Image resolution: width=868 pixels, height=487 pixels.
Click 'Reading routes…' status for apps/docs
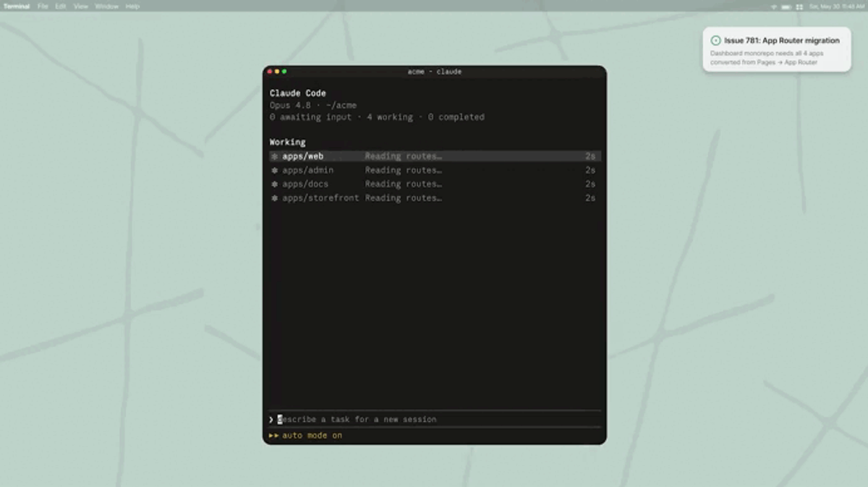(403, 184)
